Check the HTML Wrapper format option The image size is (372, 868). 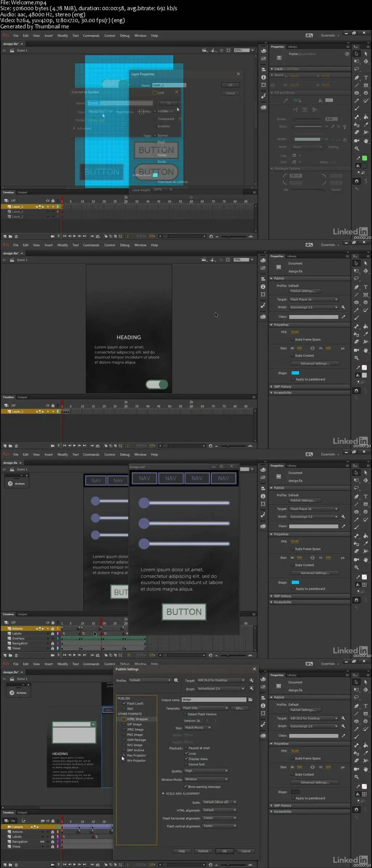(124, 719)
